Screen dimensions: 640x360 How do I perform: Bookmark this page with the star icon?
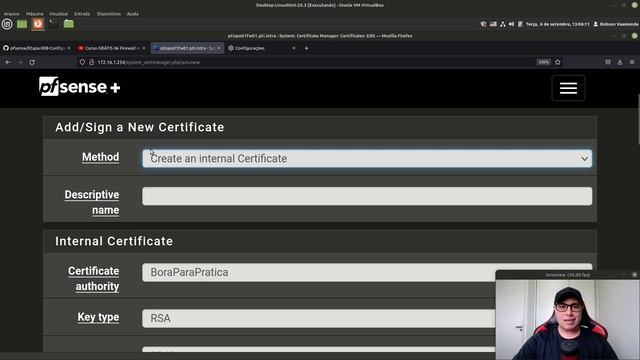(558, 62)
